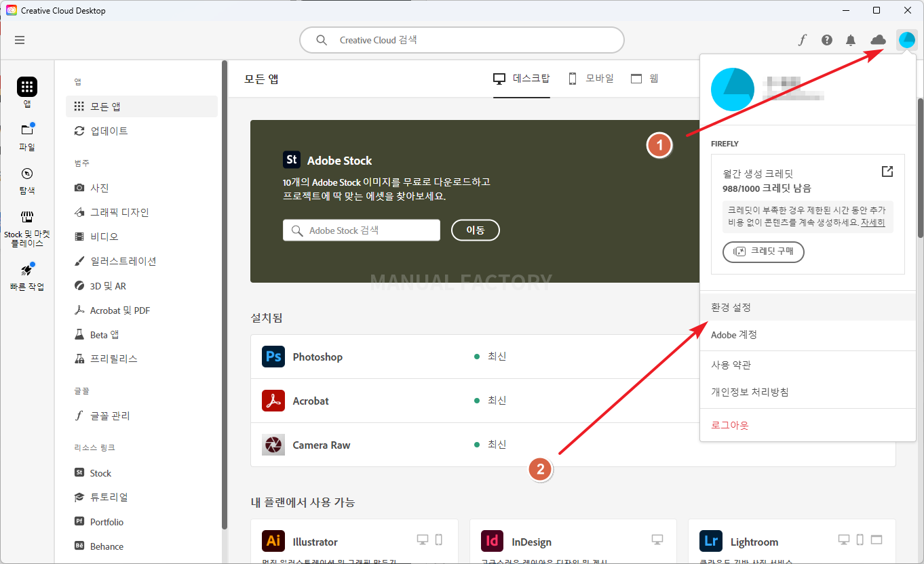The image size is (924, 564).
Task: Click the Photoshop name in installed list
Action: tap(317, 357)
